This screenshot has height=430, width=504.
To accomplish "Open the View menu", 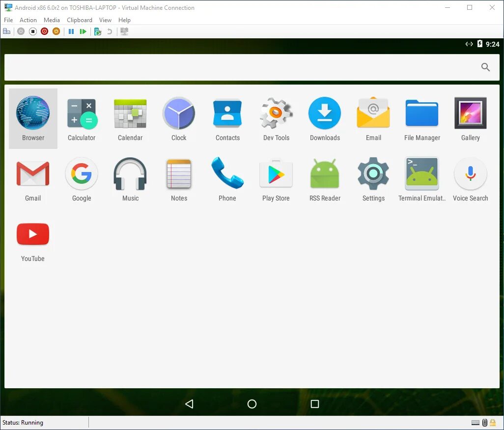I will tap(105, 20).
